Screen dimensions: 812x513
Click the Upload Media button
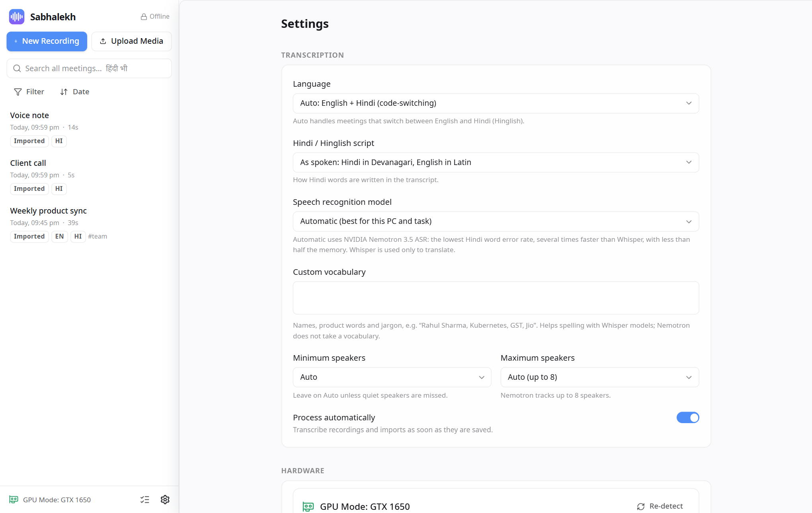coord(132,41)
